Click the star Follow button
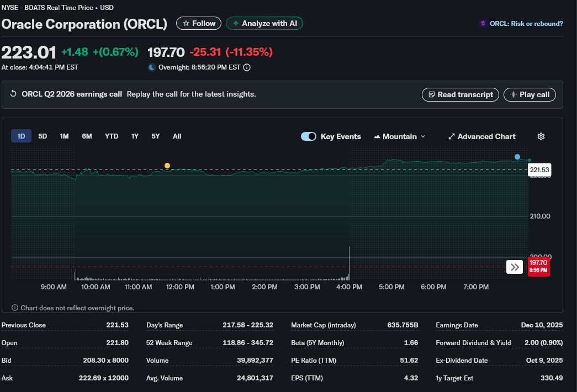 [x=199, y=23]
